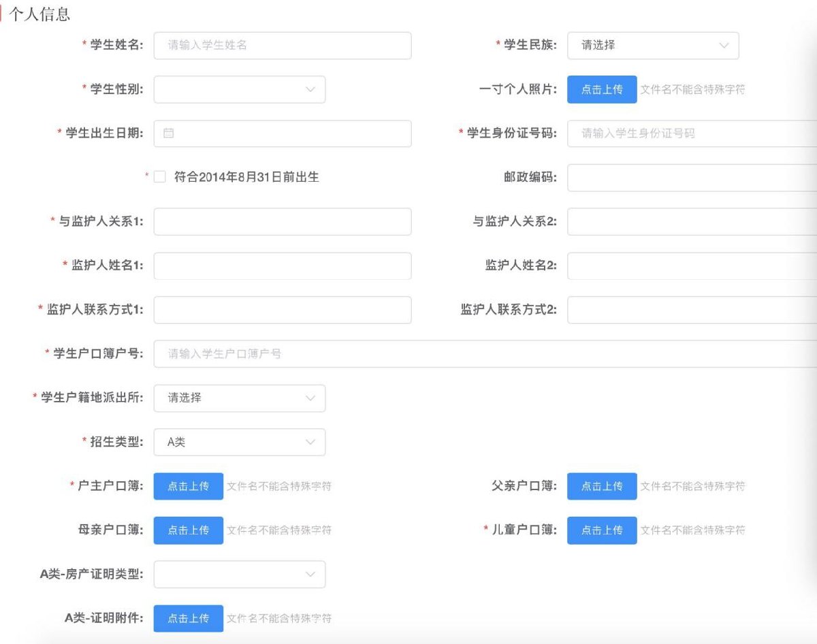Click the 监护人姓名1 text field
817x644 pixels.
point(283,266)
